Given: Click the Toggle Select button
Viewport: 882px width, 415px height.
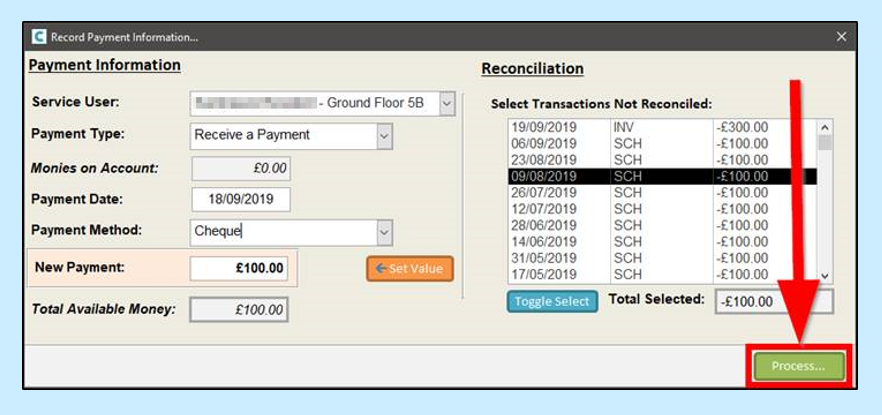Looking at the screenshot, I should click(x=552, y=301).
